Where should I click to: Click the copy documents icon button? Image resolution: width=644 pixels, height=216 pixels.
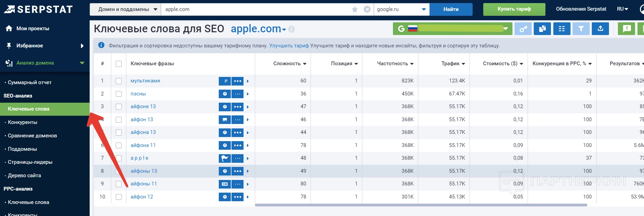point(542,29)
